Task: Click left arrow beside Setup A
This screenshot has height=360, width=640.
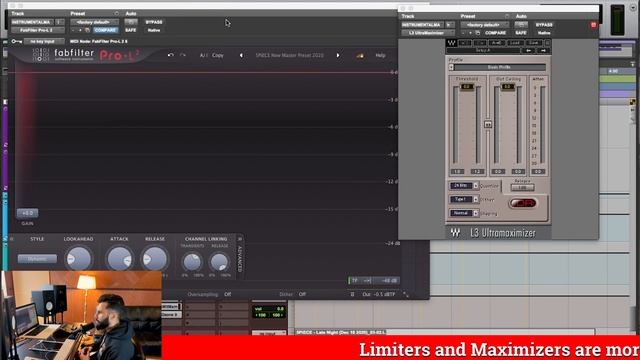Action: [529, 51]
